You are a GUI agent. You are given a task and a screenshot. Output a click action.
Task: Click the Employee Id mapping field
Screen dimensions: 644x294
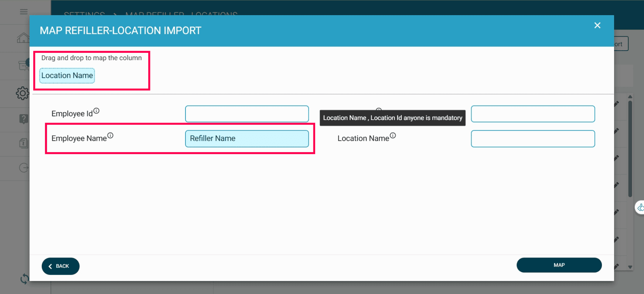(x=247, y=114)
